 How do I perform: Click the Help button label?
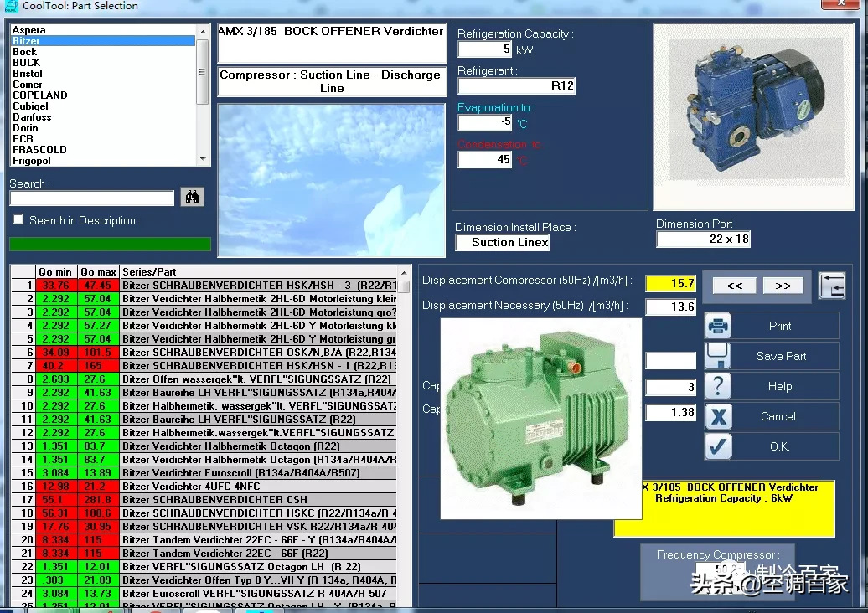tap(780, 386)
